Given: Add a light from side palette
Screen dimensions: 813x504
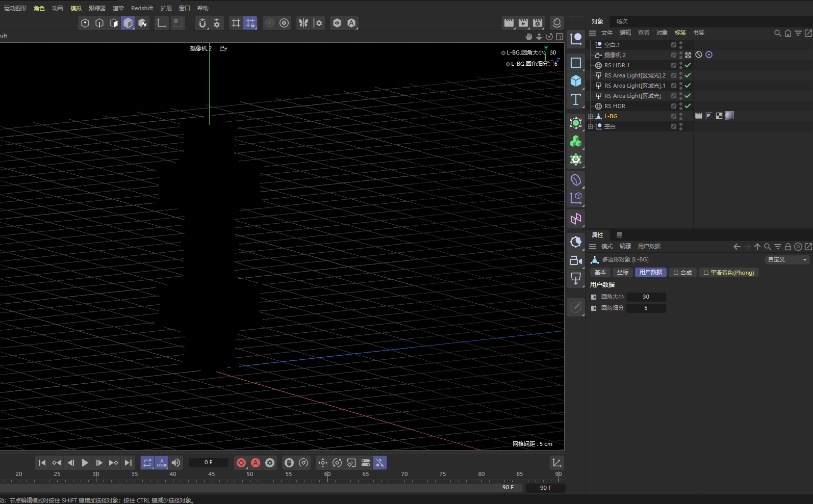Looking at the screenshot, I should [576, 279].
